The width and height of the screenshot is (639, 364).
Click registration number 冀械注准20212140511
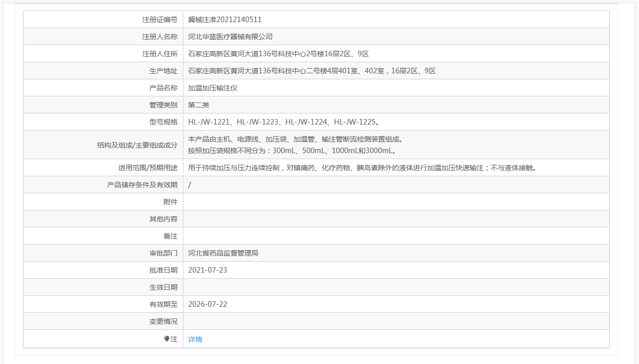click(x=225, y=20)
